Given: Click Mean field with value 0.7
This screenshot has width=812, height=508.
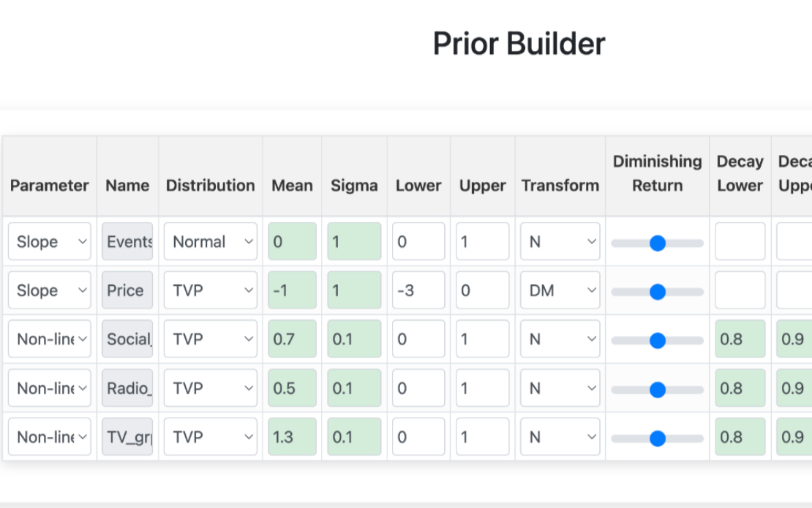Looking at the screenshot, I should click(x=292, y=339).
